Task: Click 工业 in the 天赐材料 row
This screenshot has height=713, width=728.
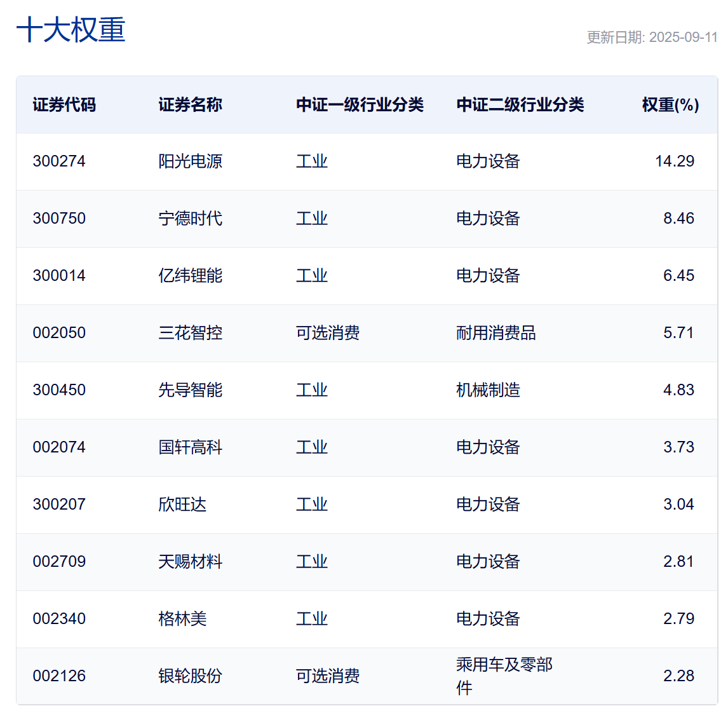Action: (312, 562)
